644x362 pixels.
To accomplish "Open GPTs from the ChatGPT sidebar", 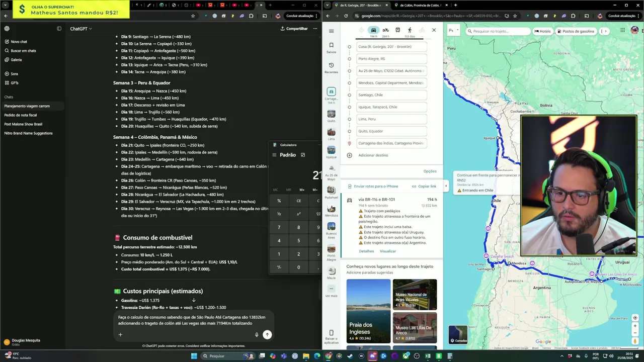I will [11, 83].
